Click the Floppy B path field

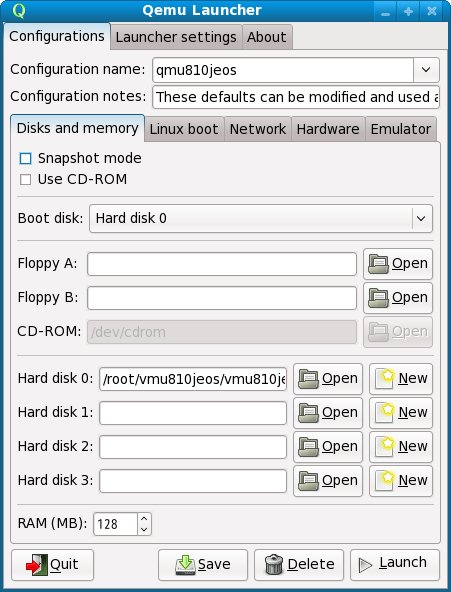point(222,298)
